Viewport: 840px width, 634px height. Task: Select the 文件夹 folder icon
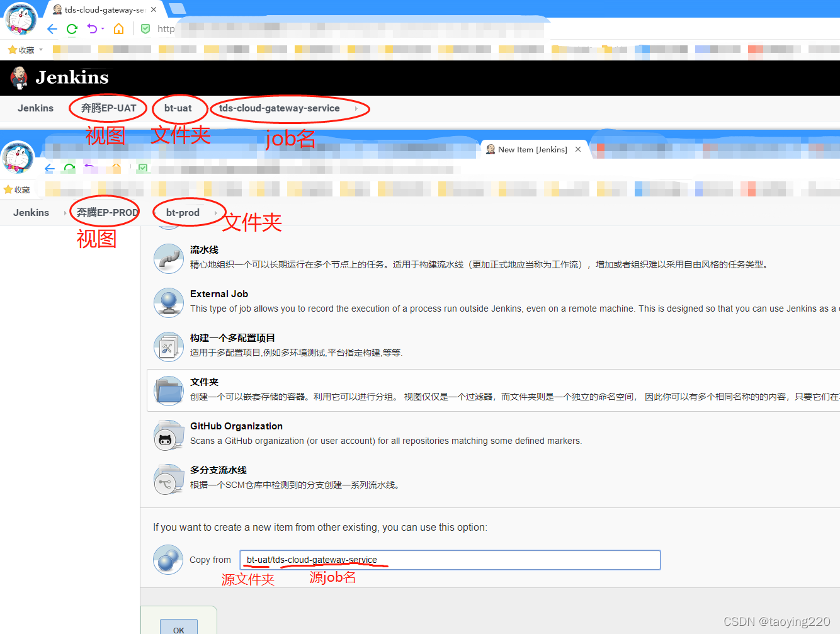tap(169, 390)
